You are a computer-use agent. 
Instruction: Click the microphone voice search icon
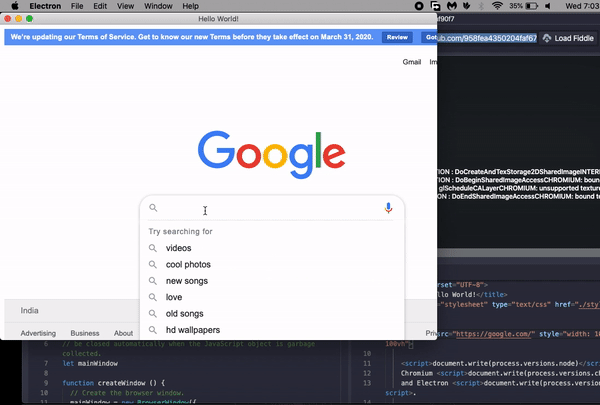point(388,208)
